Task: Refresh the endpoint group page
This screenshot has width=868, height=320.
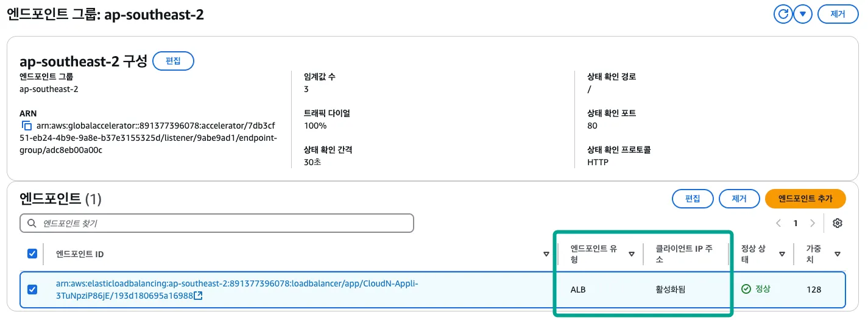Action: pos(783,14)
